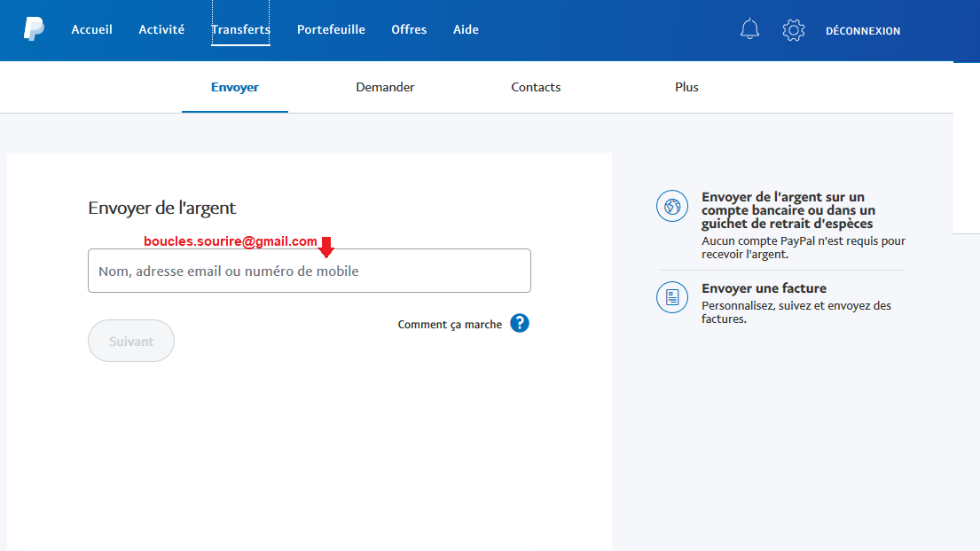Viewport: 980px width, 551px height.
Task: Open the Envoyer une facture link
Action: 764,288
